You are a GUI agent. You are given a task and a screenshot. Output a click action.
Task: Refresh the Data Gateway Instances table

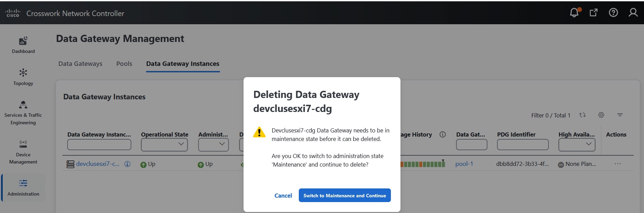(583, 115)
